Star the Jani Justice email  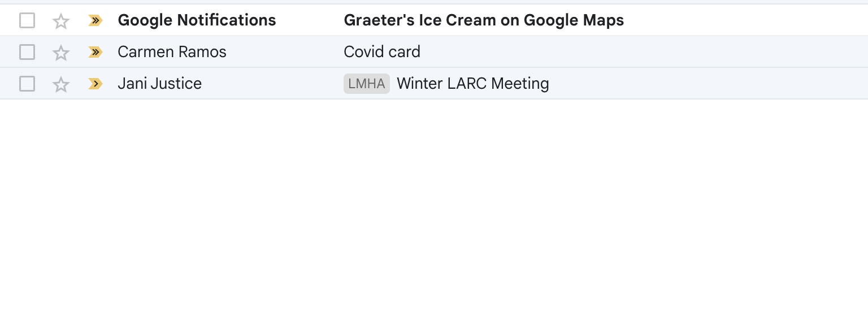pos(60,84)
